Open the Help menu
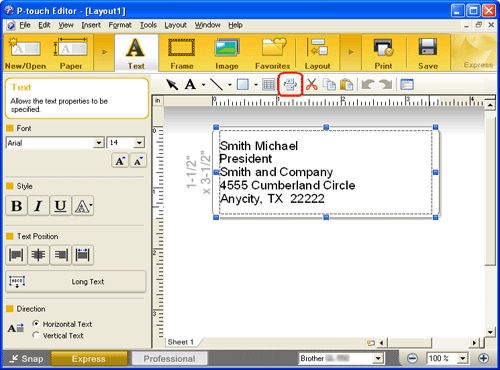Viewport: 500px width, 370px height. point(235,25)
